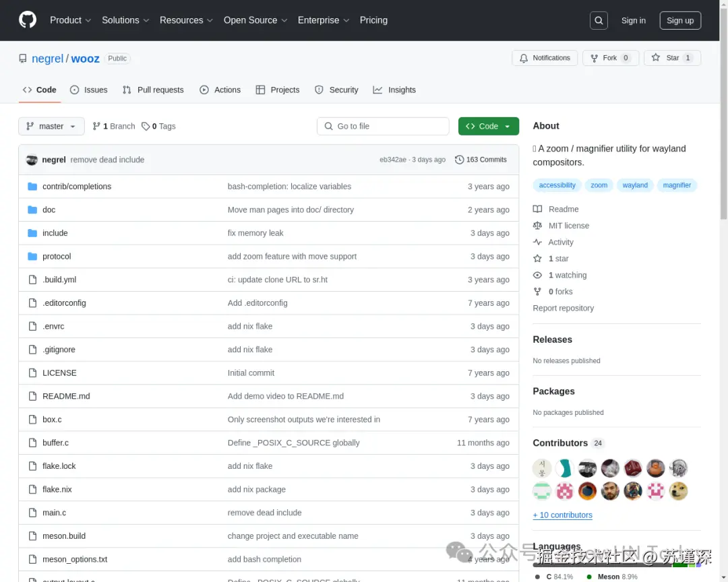Screen dimensions: 728x582
Task: Click the doc folder icon
Action: 32,209
